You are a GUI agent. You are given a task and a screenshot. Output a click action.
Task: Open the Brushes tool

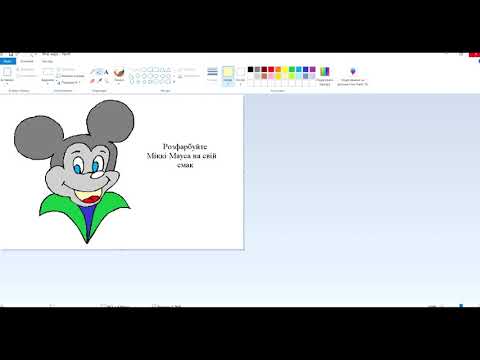tap(119, 72)
